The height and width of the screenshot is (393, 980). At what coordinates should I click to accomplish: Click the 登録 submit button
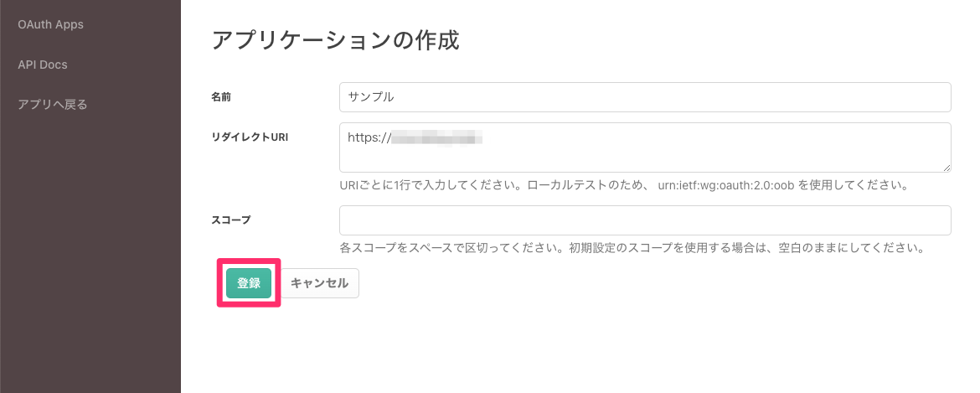click(x=249, y=283)
